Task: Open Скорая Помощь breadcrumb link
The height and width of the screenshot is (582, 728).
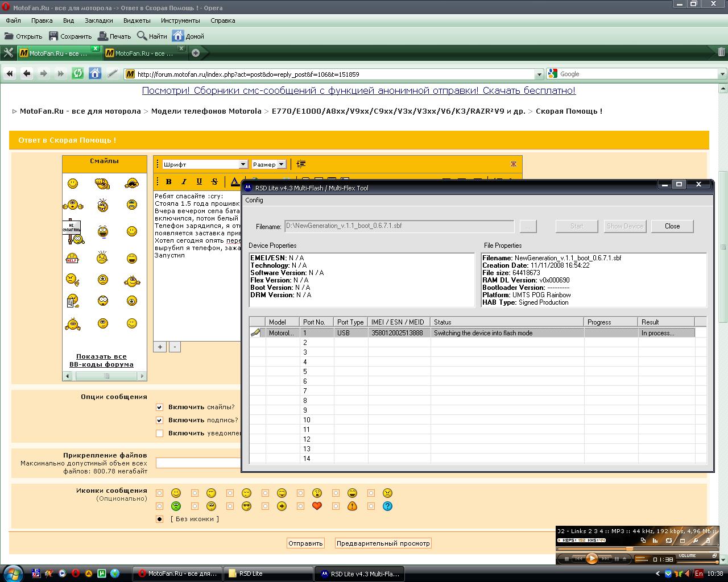Action: point(569,111)
